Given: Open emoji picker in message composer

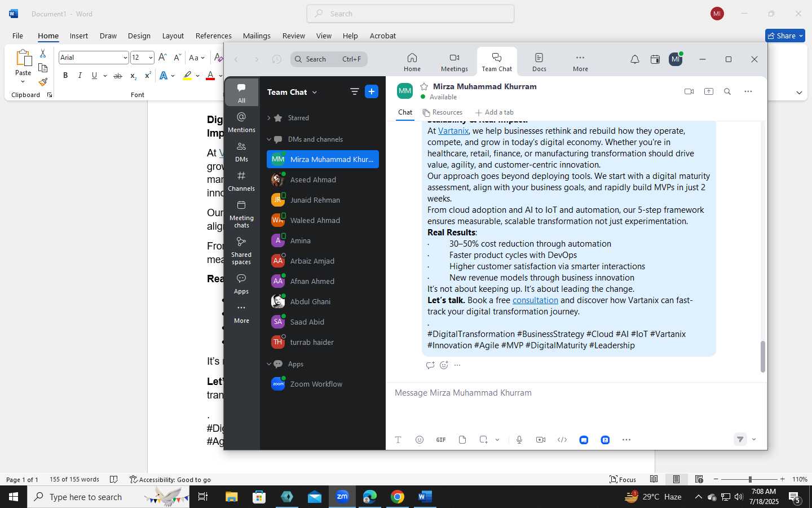Looking at the screenshot, I should point(420,440).
